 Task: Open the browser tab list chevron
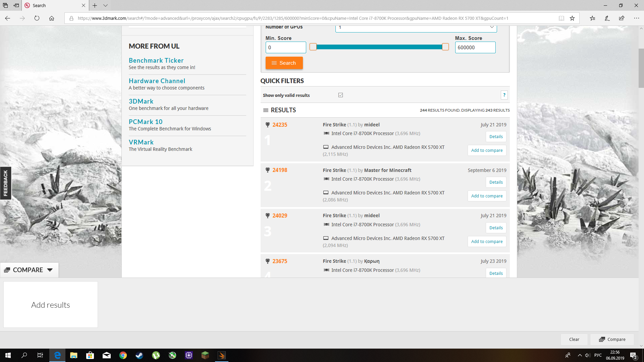[105, 5]
